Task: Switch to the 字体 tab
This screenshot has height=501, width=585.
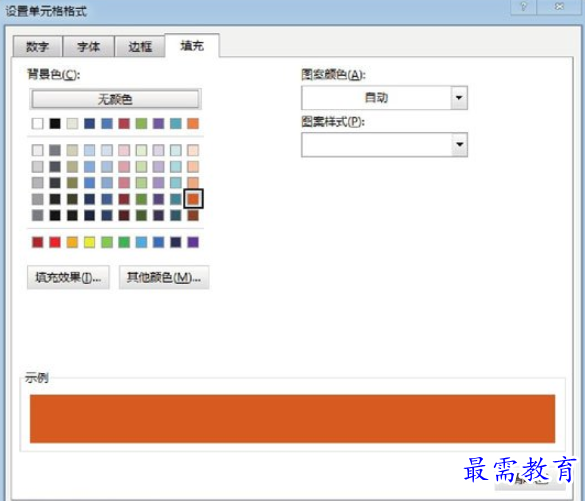Action: [88, 47]
